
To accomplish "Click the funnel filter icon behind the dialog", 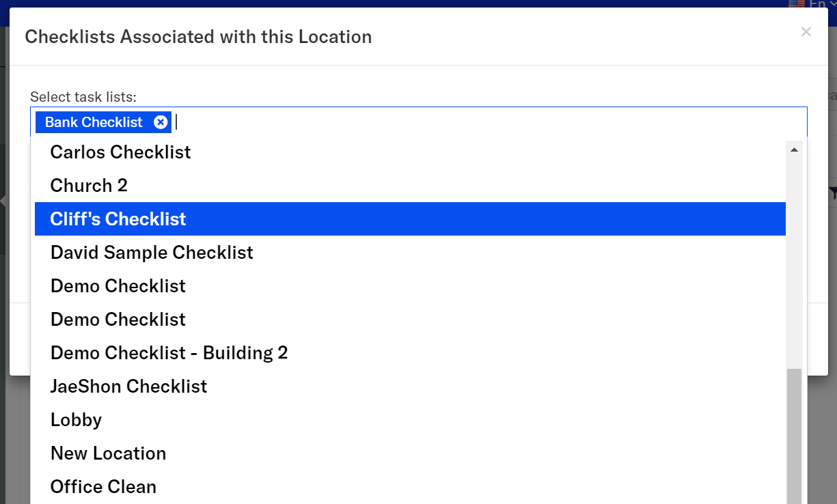I will pos(833,193).
